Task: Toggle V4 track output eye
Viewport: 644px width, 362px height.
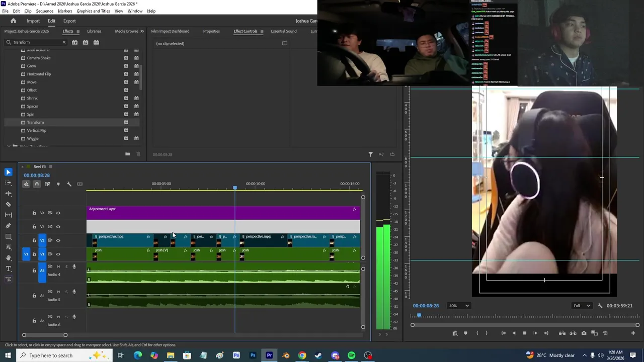Action: 58,213
